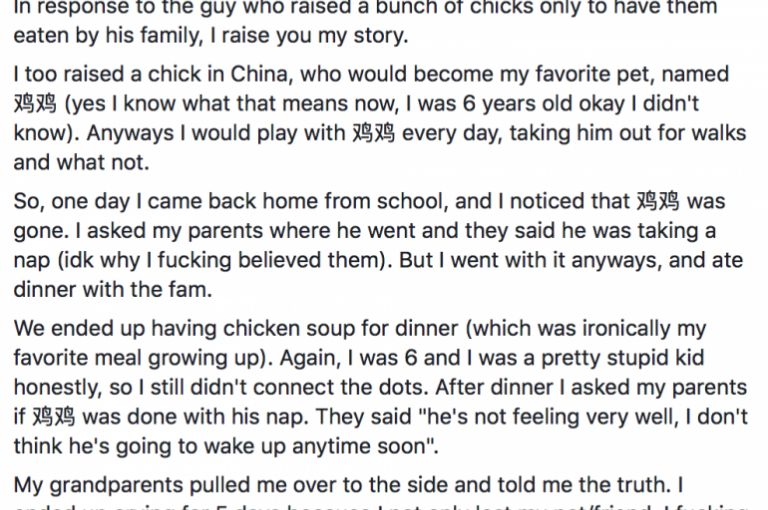Click the line 'dinner with the fam.'
Viewport: 768px width, 510px height.
113,290
